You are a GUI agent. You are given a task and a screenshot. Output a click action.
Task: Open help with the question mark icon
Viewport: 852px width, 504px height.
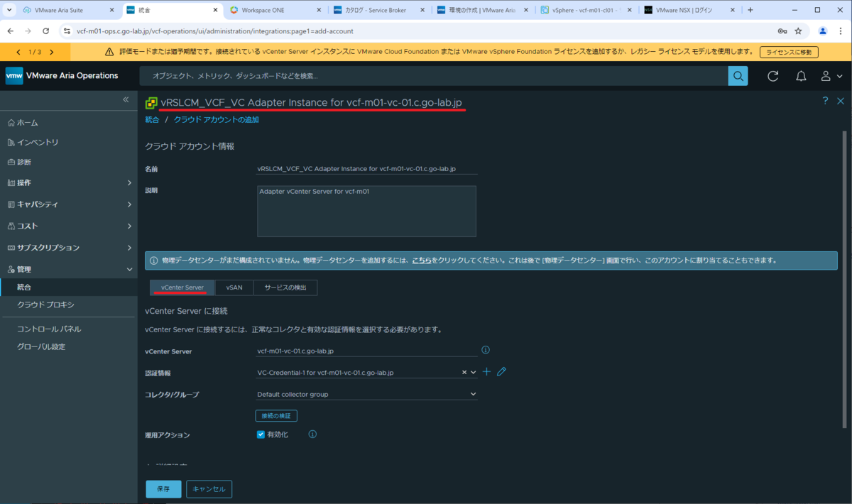click(825, 102)
